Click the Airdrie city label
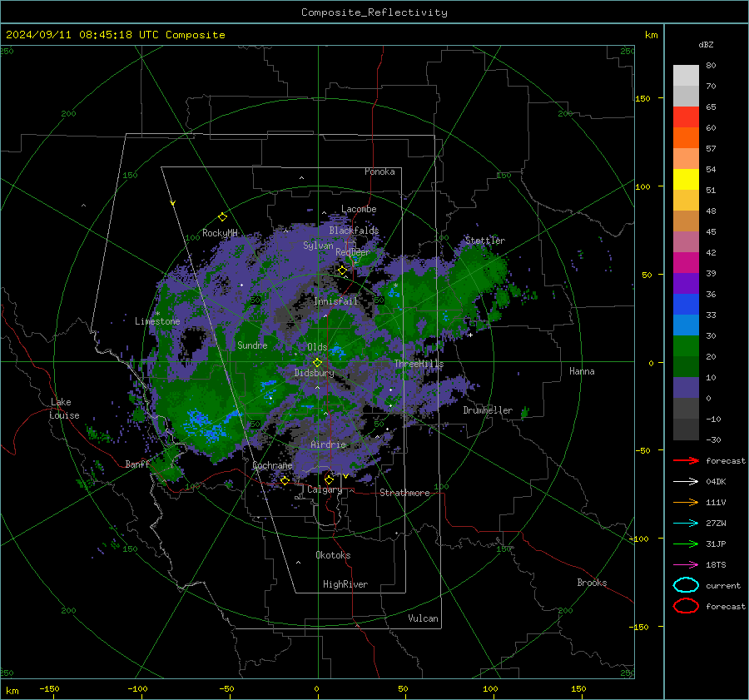 tap(328, 444)
